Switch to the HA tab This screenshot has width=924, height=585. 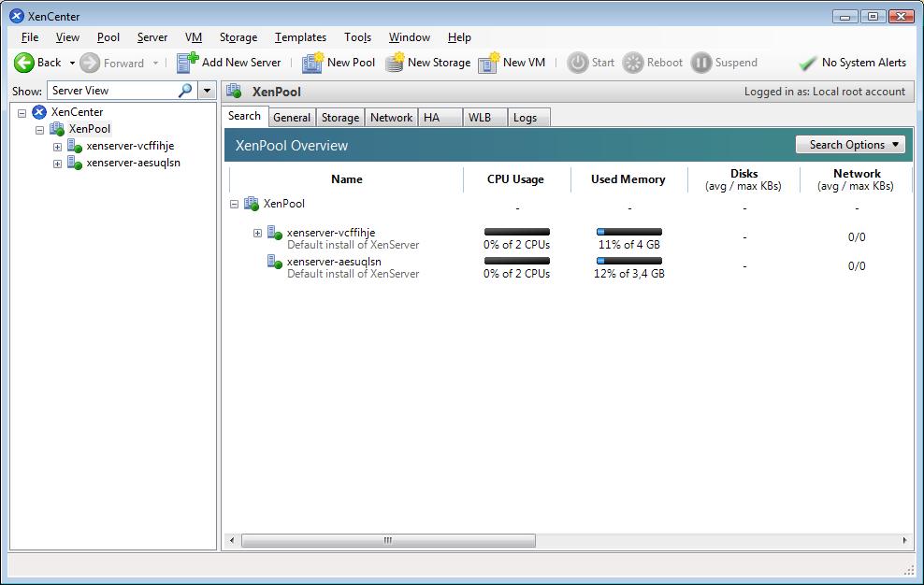coord(440,117)
